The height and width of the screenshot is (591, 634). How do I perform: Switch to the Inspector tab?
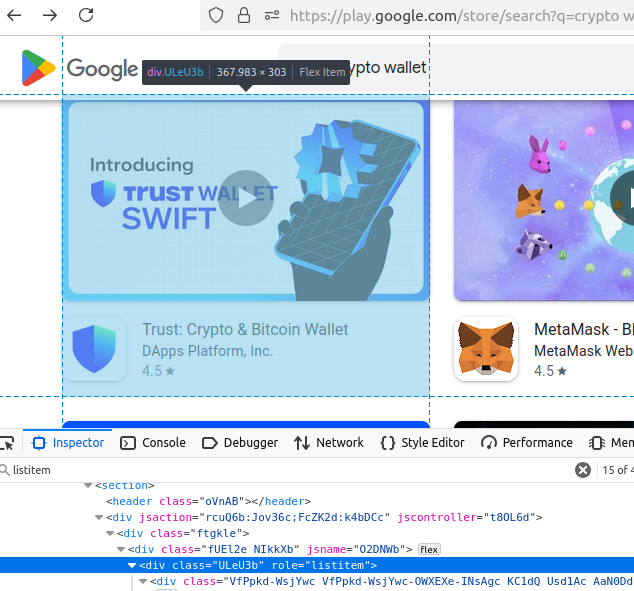pyautogui.click(x=68, y=443)
